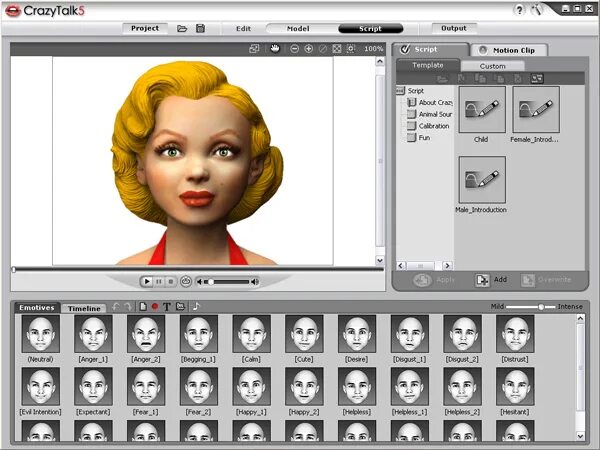Click the Add button

(x=491, y=280)
